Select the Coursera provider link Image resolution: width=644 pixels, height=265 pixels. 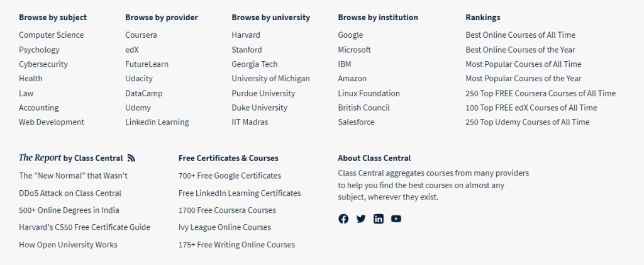coord(141,35)
